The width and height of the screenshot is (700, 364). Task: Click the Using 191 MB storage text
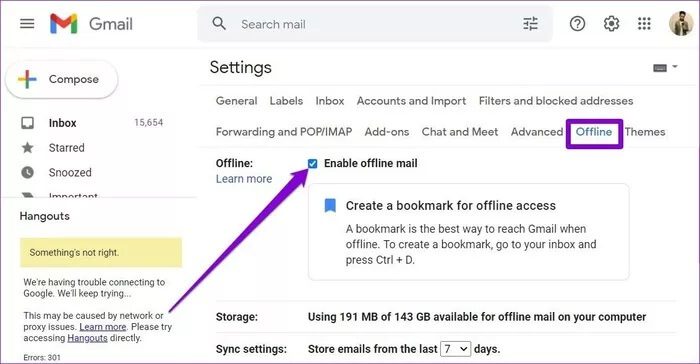point(477,317)
